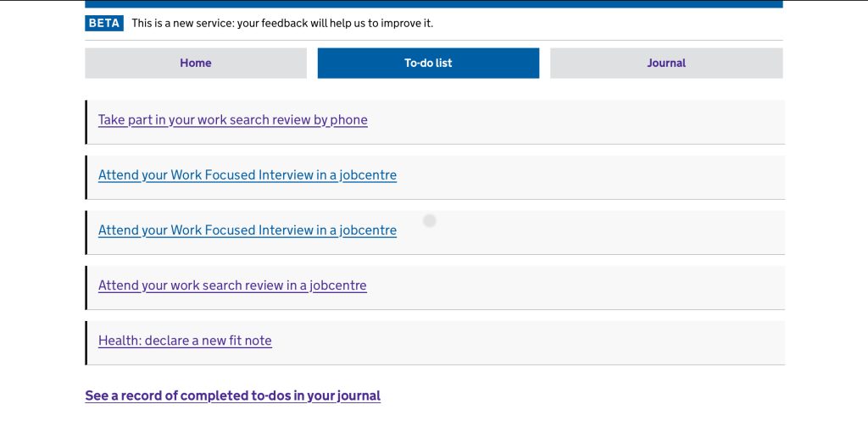Click empty space in the first Work Focused Interview card

pyautogui.click(x=593, y=177)
